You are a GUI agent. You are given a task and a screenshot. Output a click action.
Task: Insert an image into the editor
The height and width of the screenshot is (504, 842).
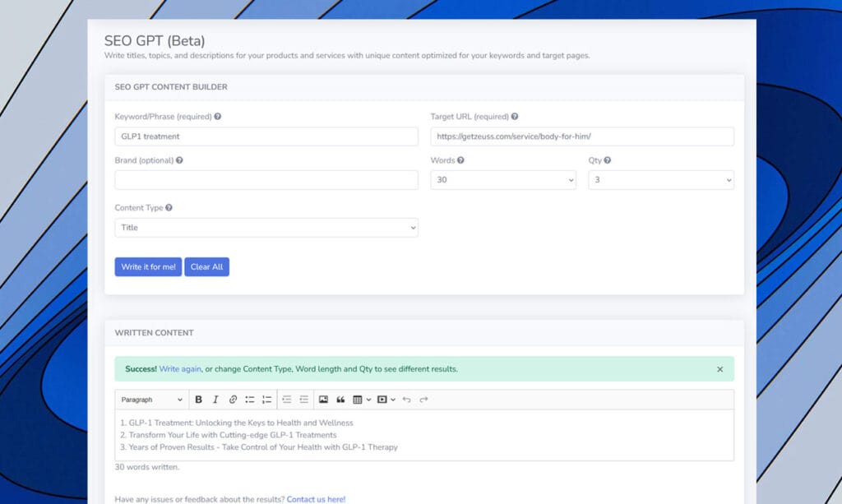point(323,400)
